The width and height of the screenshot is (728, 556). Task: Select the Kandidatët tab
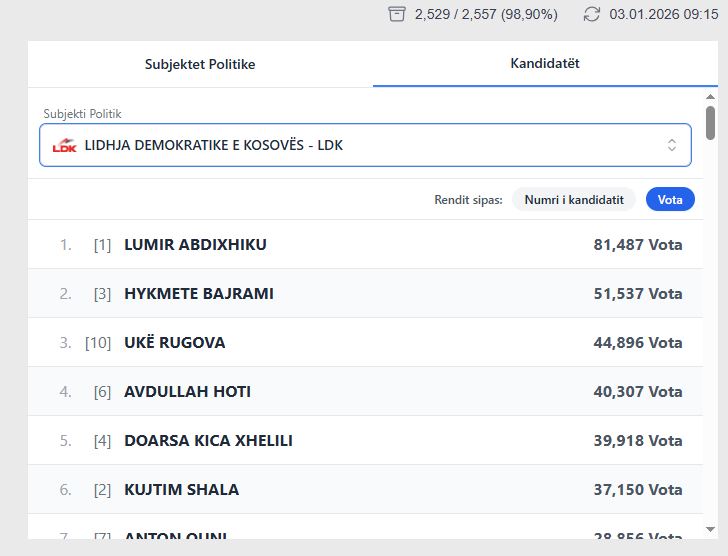(x=545, y=63)
